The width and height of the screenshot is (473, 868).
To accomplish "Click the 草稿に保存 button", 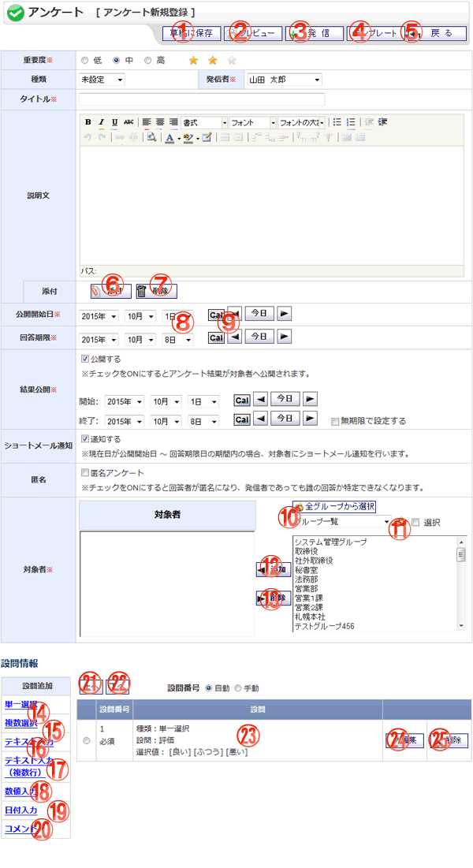I will pyautogui.click(x=192, y=33).
